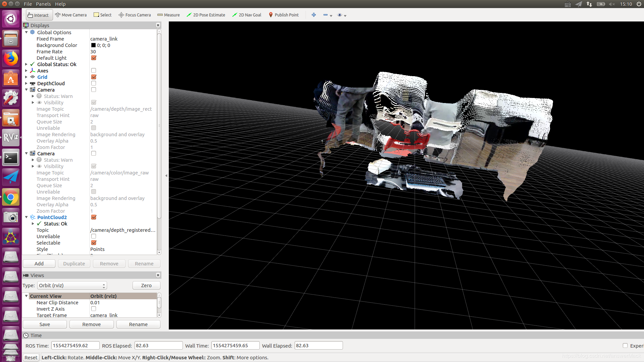Toggle PointCloud2 Unreliable checkbox
The height and width of the screenshot is (362, 644).
(94, 237)
